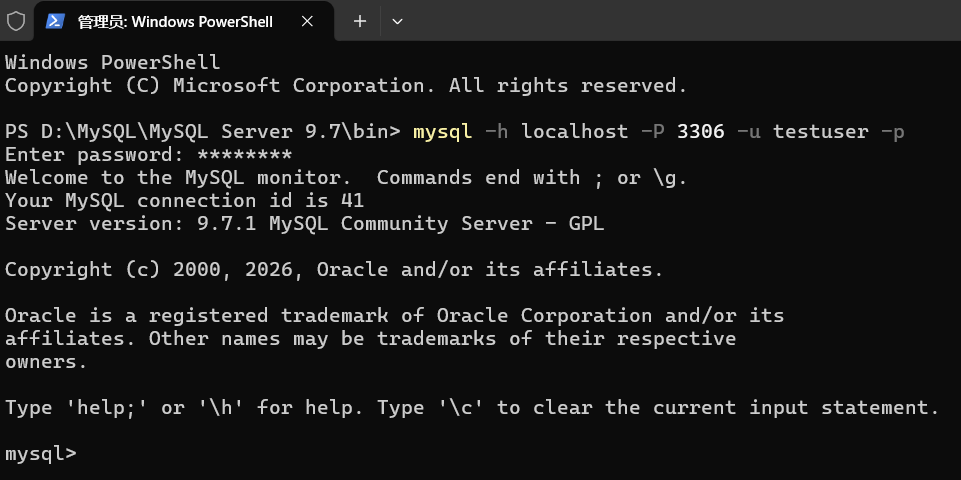Click the Oracle registered trademark text line

(x=394, y=316)
